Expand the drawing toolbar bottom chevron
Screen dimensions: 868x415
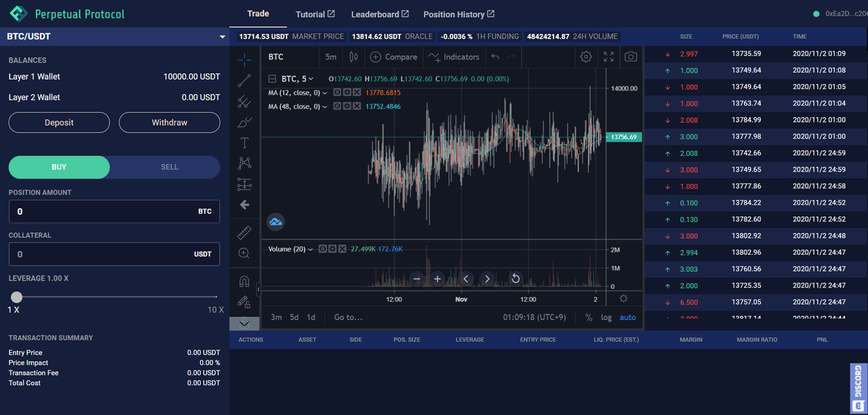(x=244, y=323)
